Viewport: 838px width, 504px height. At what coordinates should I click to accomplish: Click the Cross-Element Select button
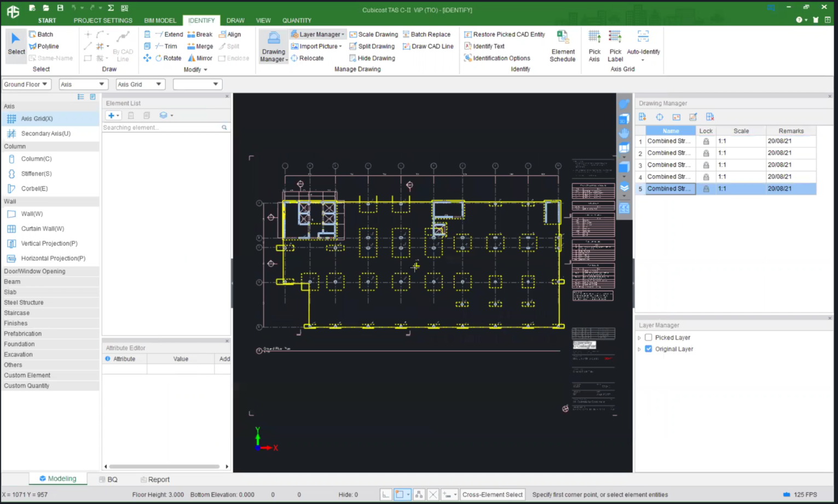click(x=492, y=495)
